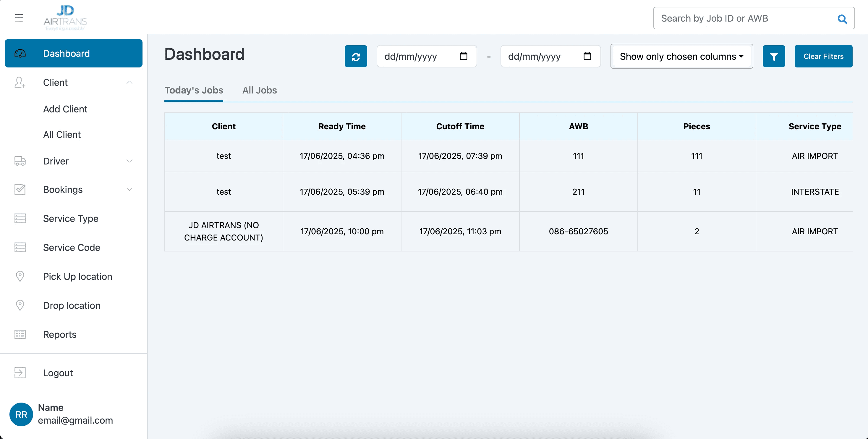Image resolution: width=868 pixels, height=439 pixels.
Task: Focus the end date dd/mm/yyyy field
Action: [x=550, y=56]
